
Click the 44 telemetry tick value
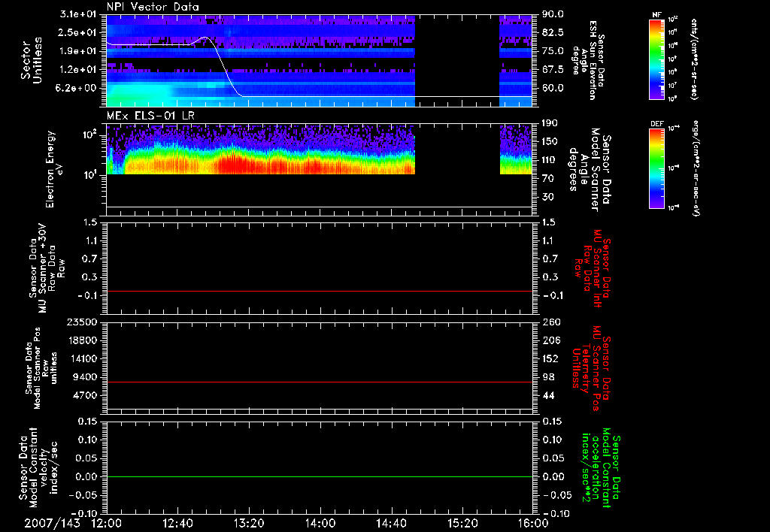(x=548, y=395)
